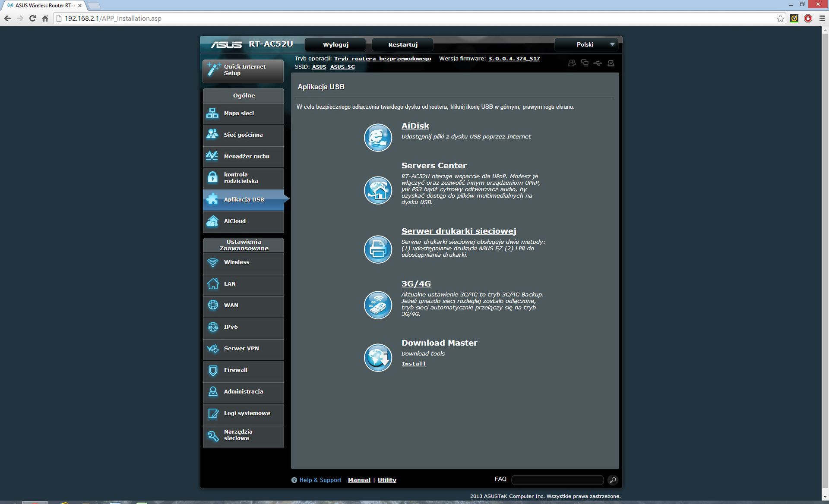The width and height of the screenshot is (829, 504).
Task: Open the Chrome hamburger menu
Action: (822, 18)
